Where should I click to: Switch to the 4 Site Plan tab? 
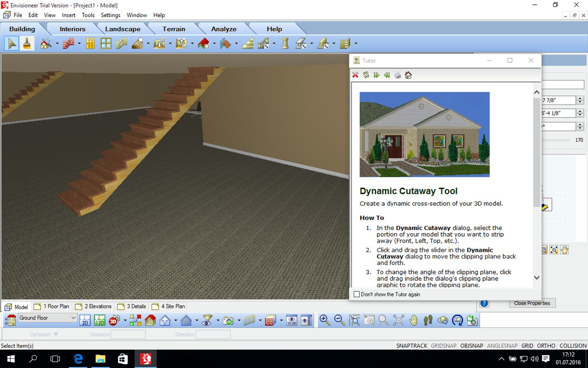tap(169, 306)
